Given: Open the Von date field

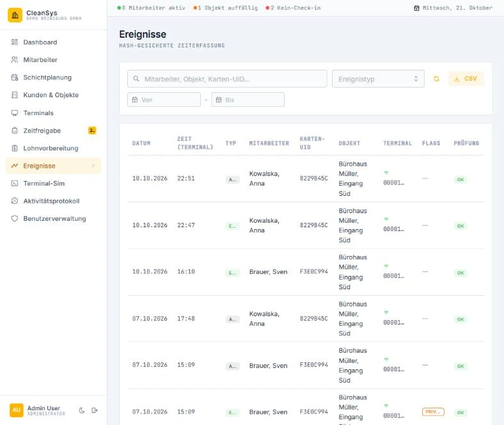Looking at the screenshot, I should click(x=164, y=100).
